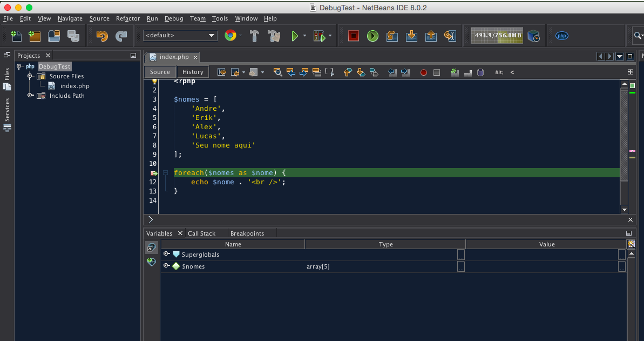Click the Find Selection magnifier icon
Image resolution: width=644 pixels, height=341 pixels.
tap(277, 72)
